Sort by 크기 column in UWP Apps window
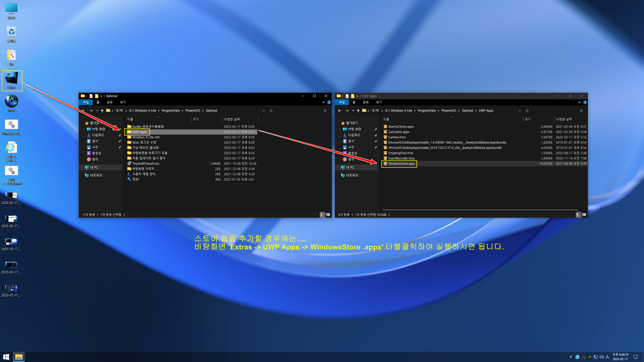The width and height of the screenshot is (644, 362). tap(538, 119)
